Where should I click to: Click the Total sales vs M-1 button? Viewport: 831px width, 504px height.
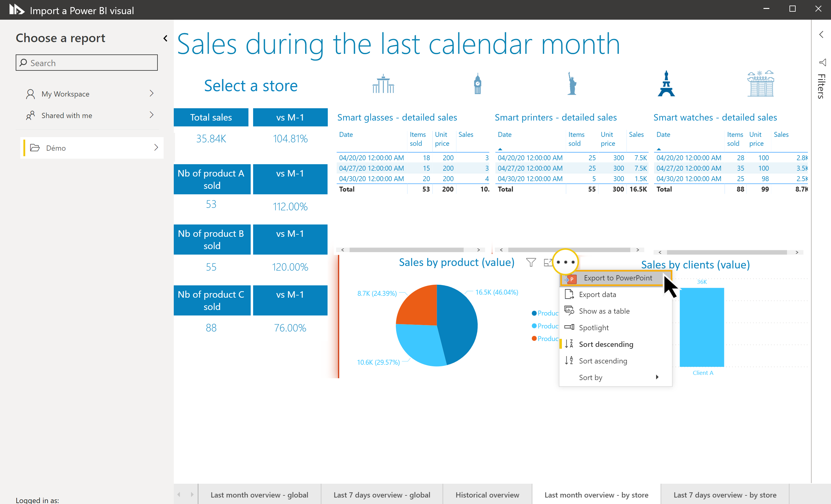289,117
